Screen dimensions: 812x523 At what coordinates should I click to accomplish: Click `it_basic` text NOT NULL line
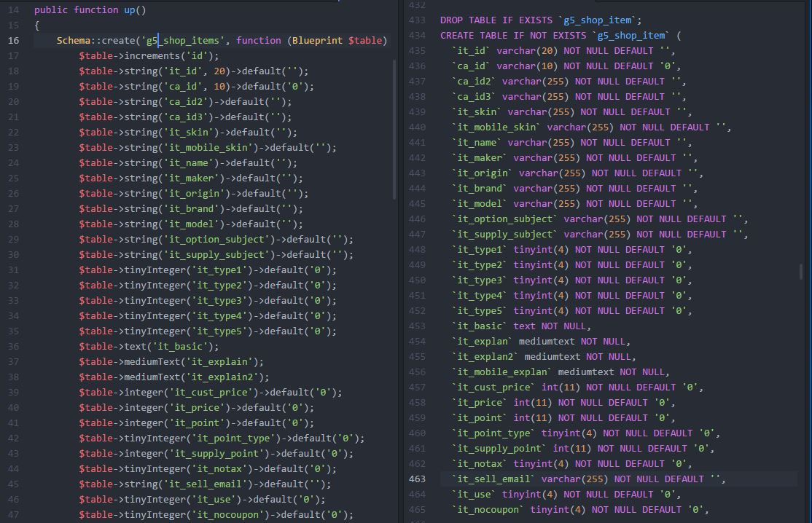click(x=520, y=326)
